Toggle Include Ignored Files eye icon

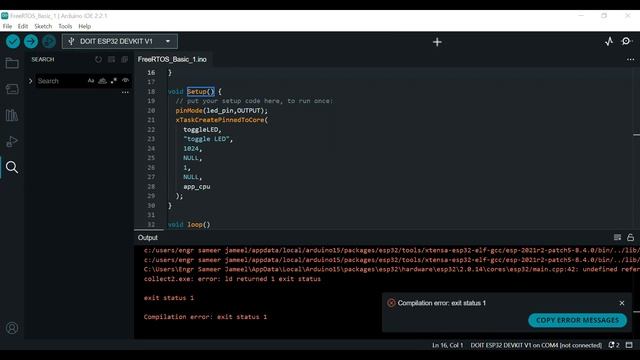tap(125, 80)
